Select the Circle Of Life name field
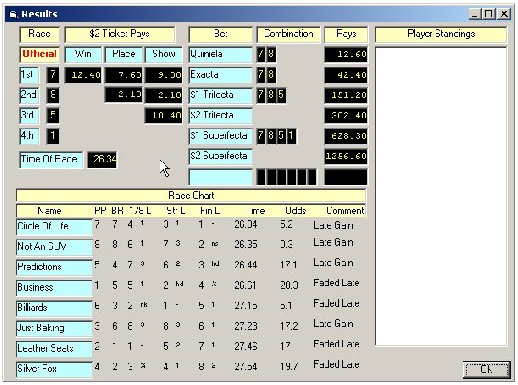 point(54,227)
